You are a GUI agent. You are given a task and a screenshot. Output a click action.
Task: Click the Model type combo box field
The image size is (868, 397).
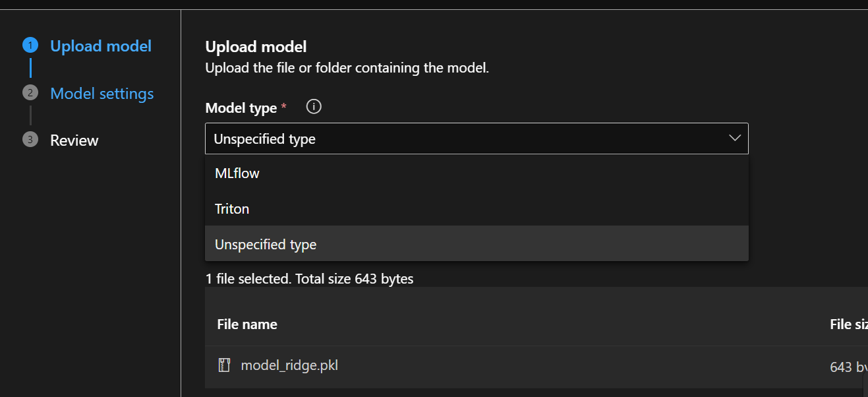[x=461, y=138]
